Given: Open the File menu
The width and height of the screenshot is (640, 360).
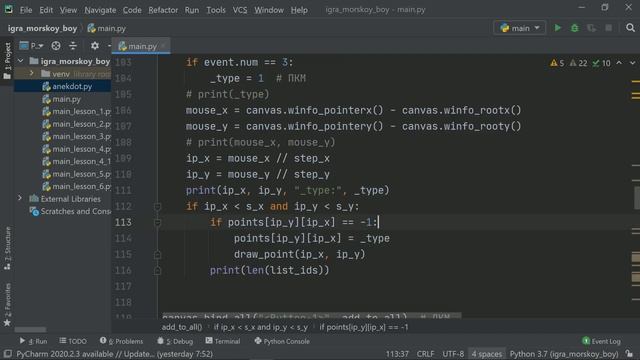Looking at the screenshot, I should pyautogui.click(x=26, y=10).
